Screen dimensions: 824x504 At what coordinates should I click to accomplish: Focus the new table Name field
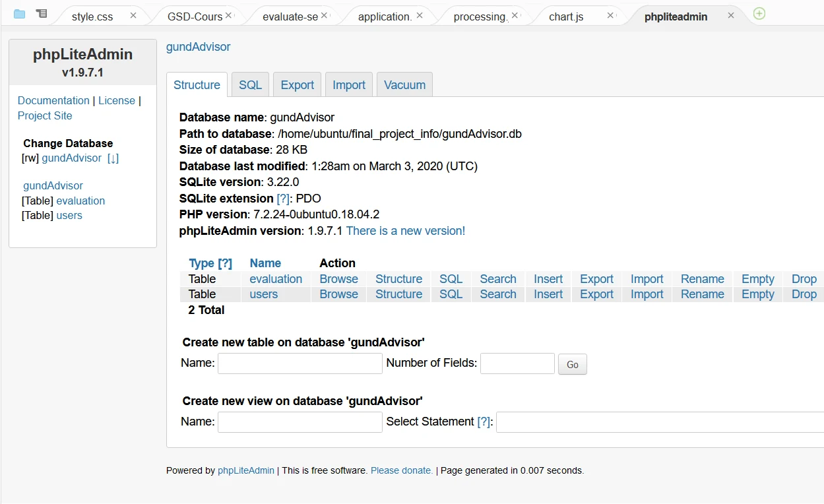pyautogui.click(x=300, y=363)
